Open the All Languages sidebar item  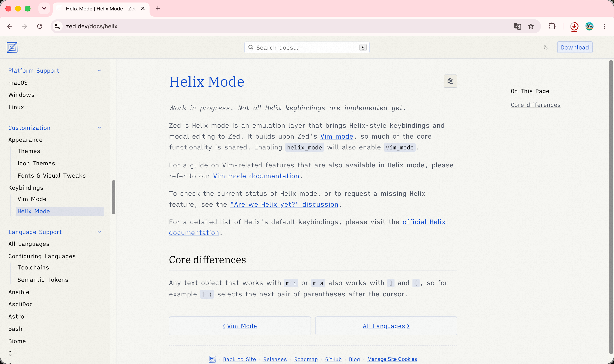coord(29,244)
